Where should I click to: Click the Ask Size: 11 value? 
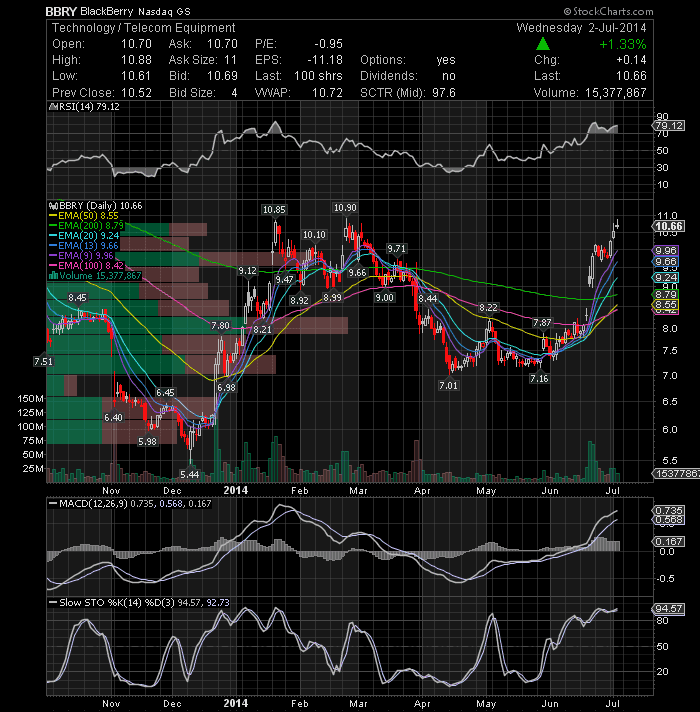pos(231,60)
